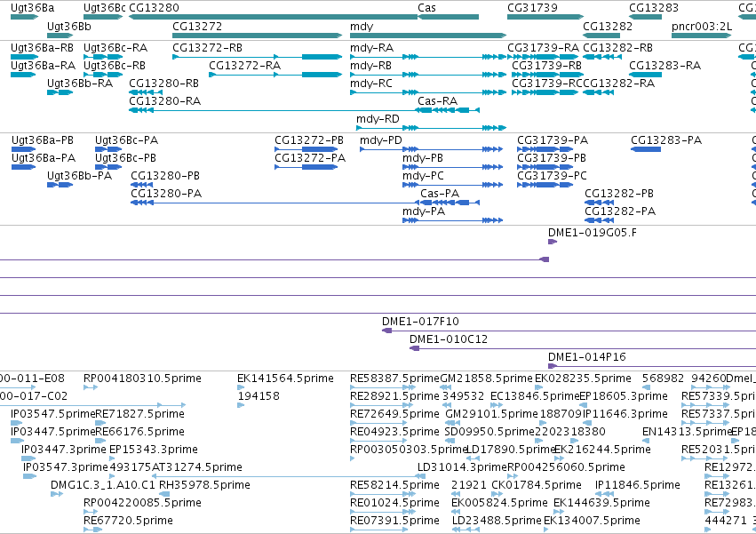The height and width of the screenshot is (534, 756).
Task: Select EST label DMG1C.3_1.A10.C1
Action: (x=103, y=485)
